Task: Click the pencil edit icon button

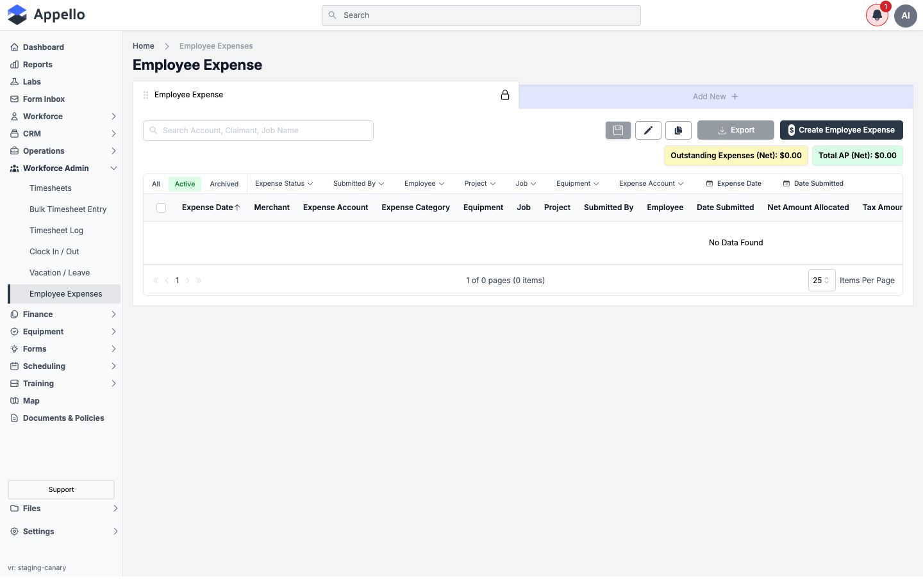Action: 648,130
